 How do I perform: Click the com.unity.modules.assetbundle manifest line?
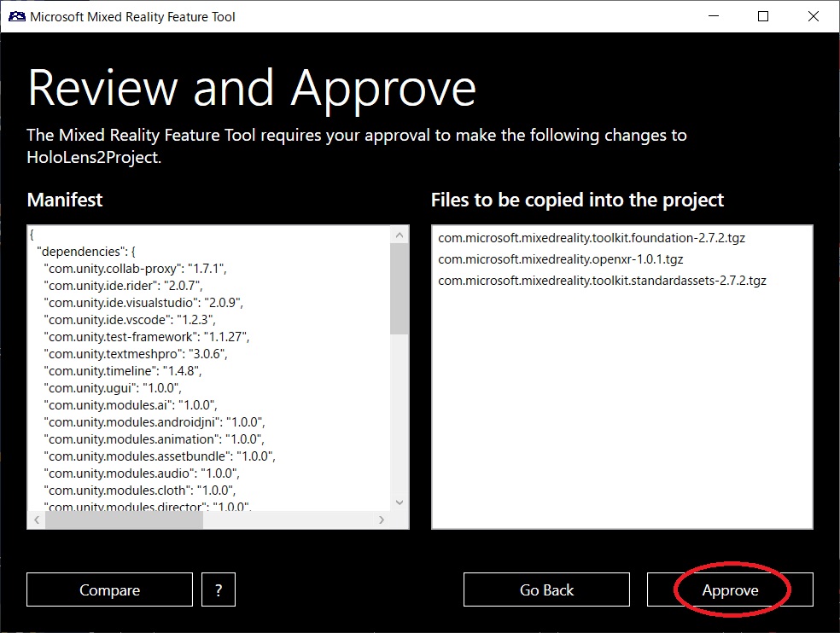click(x=160, y=456)
